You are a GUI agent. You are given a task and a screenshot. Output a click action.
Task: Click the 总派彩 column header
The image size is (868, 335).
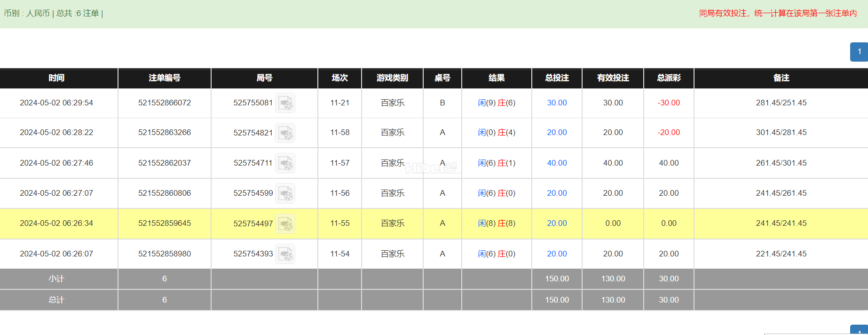[x=669, y=78]
